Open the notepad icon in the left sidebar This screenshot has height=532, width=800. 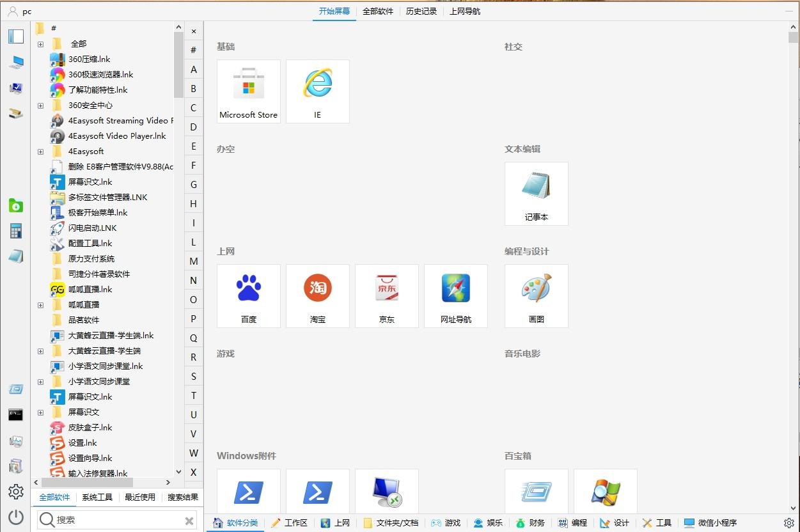(16, 256)
